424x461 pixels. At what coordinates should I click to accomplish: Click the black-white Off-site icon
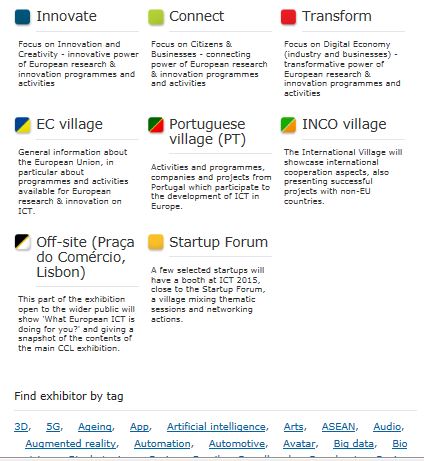click(23, 242)
